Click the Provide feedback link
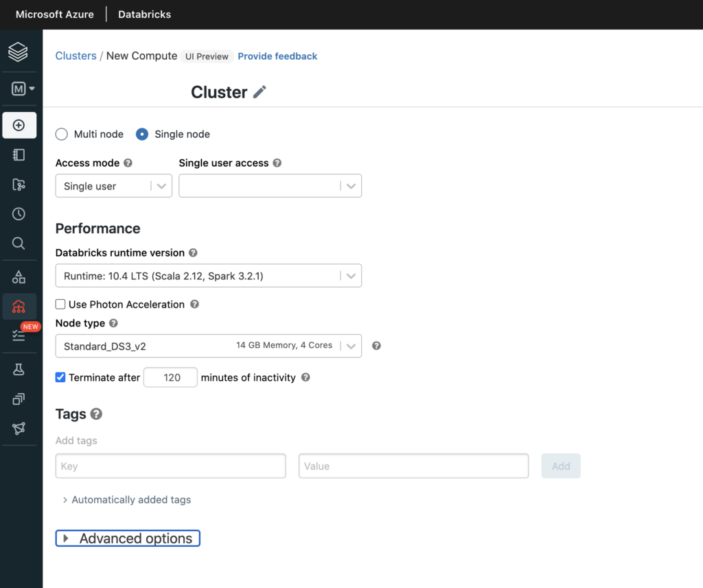Image resolution: width=703 pixels, height=588 pixels. [277, 56]
